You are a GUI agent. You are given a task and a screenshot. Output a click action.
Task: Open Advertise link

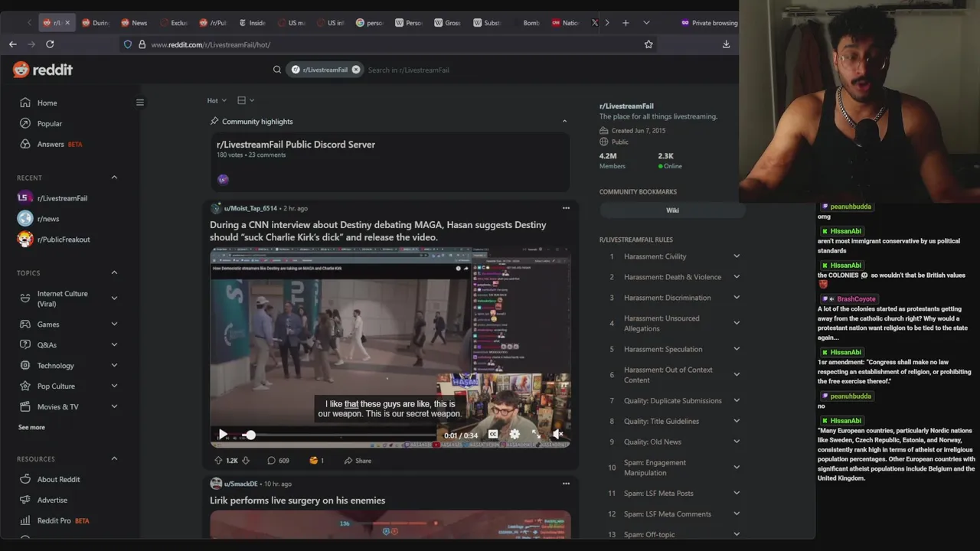(52, 500)
